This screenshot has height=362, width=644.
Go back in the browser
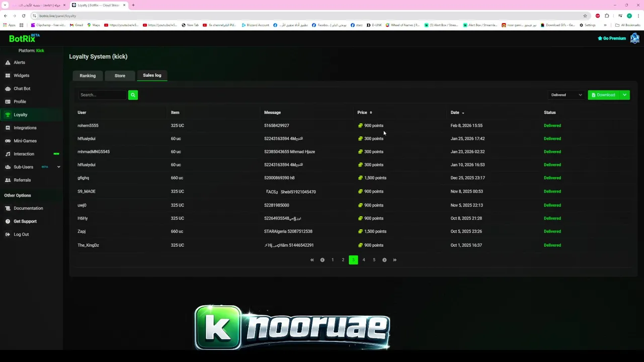(x=6, y=16)
